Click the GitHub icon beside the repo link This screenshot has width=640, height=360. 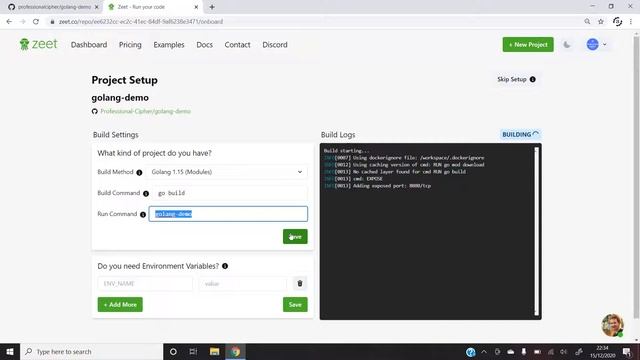click(95, 111)
